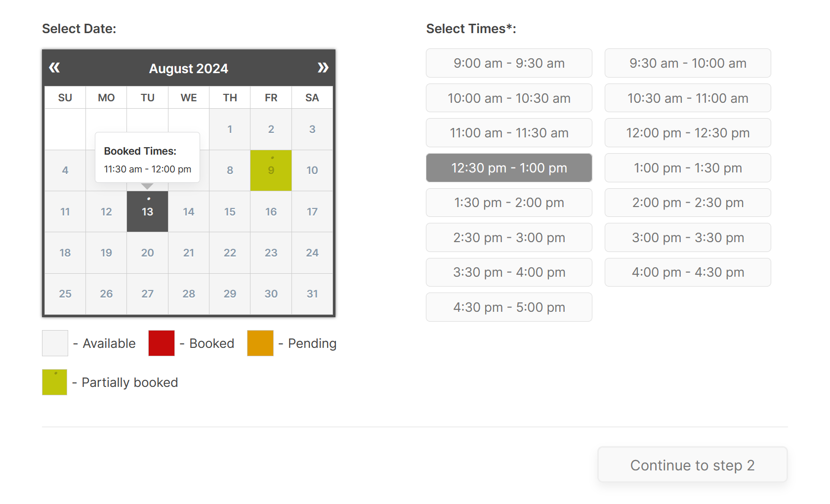
Task: Click the green Partially booked legend swatch
Action: tap(54, 382)
